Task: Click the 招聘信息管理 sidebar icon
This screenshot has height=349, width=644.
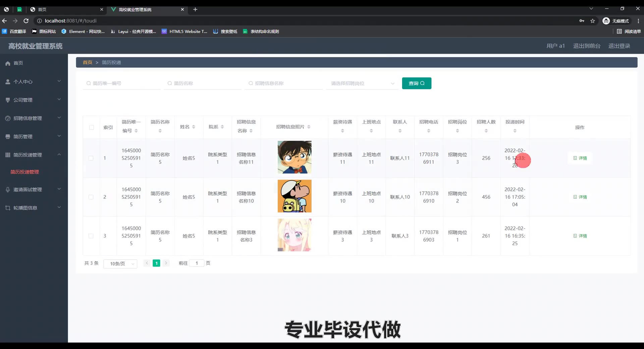Action: click(x=8, y=118)
